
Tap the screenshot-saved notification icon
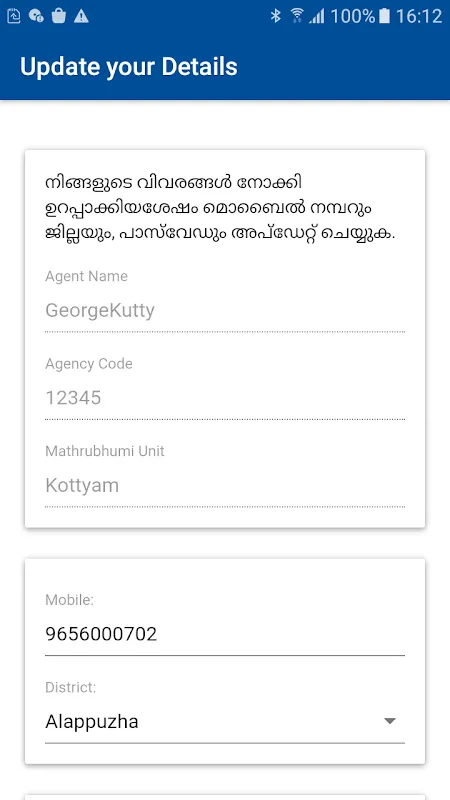tap(14, 16)
